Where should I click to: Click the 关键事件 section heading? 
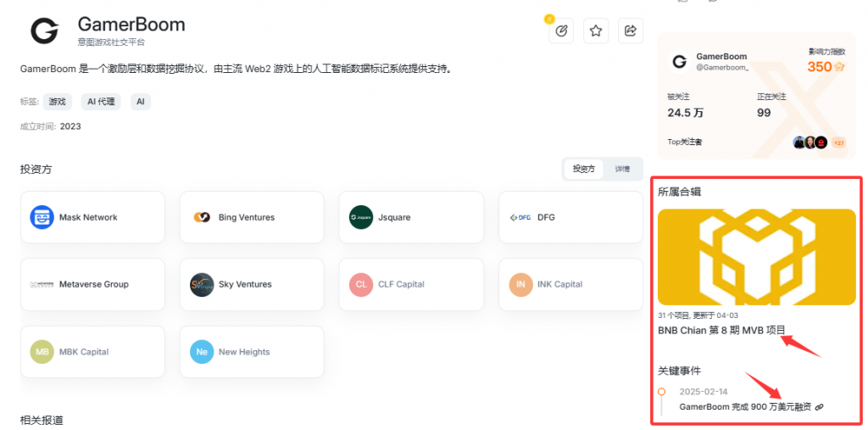pyautogui.click(x=679, y=371)
